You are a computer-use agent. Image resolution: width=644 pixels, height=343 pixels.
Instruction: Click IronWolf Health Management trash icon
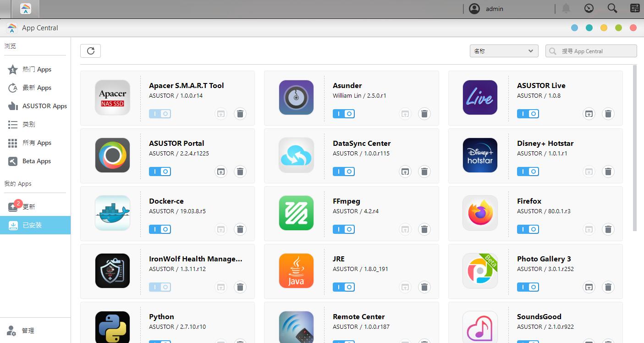(240, 287)
